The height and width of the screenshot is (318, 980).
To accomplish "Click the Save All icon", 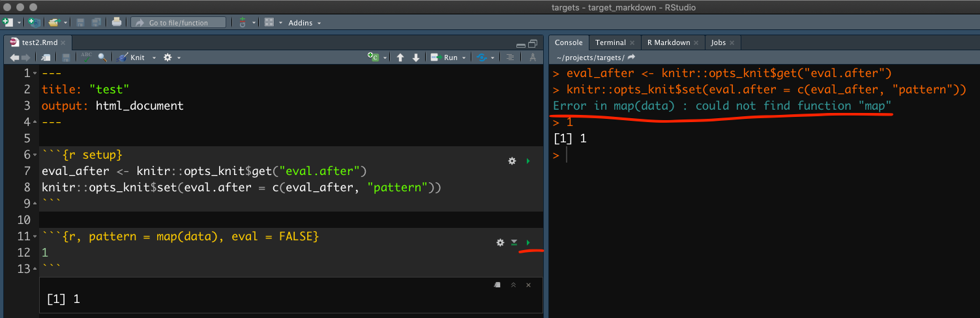I will [96, 22].
